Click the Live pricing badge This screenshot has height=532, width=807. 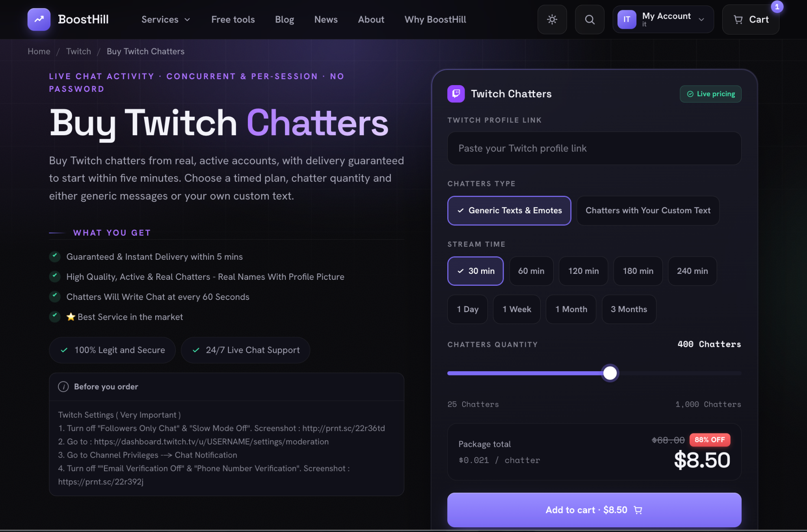710,94
